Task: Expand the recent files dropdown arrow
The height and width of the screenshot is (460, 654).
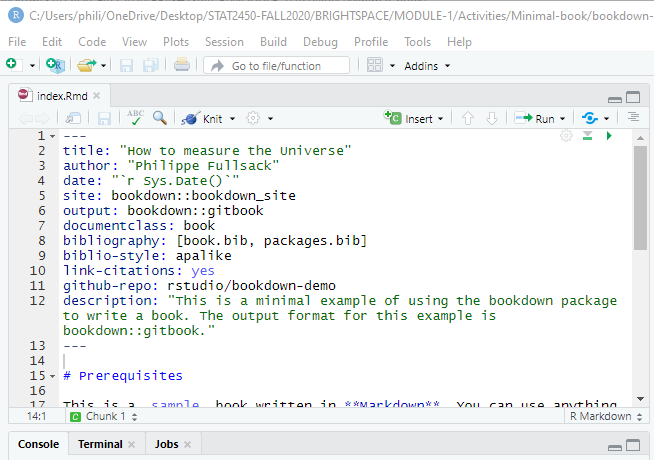Action: pos(103,66)
